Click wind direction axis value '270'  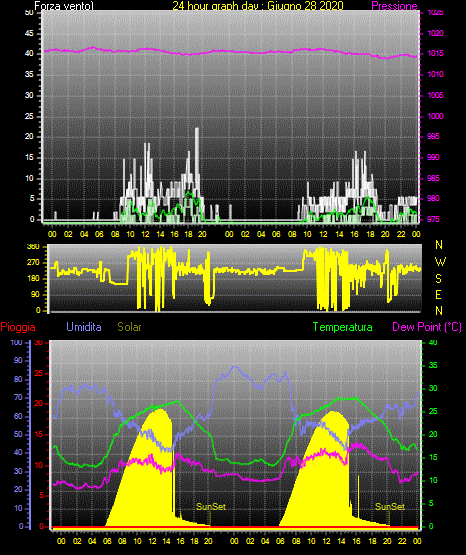tap(33, 263)
